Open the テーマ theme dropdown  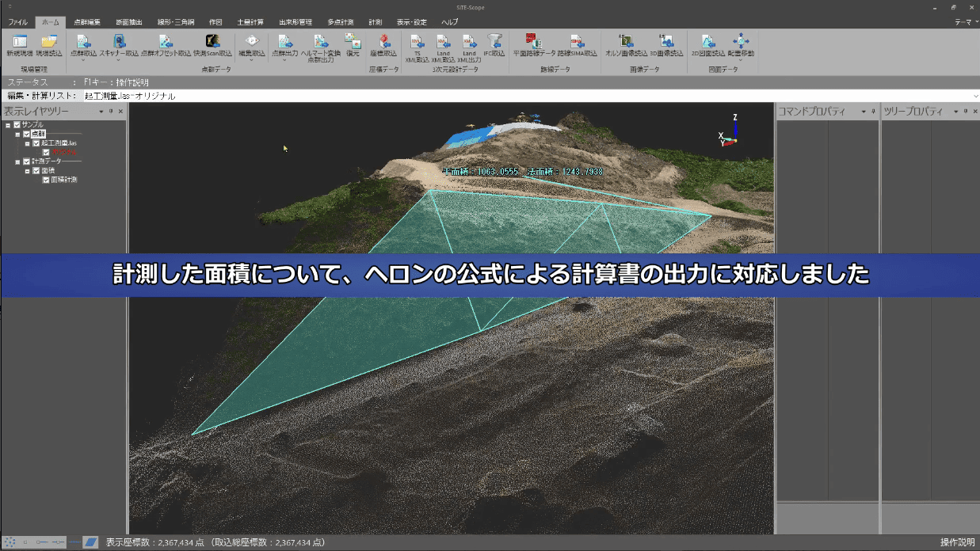click(x=965, y=22)
